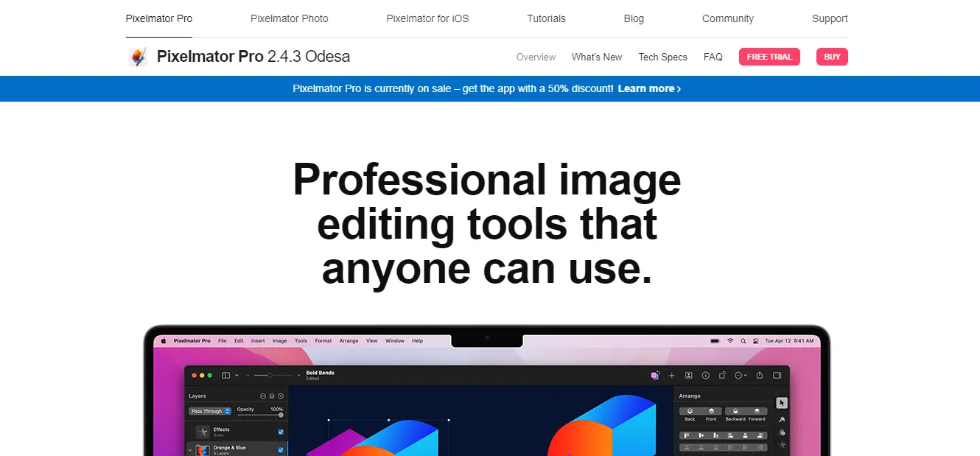Click the portrait photo icon in app toolbar
The width and height of the screenshot is (980, 456).
point(688,375)
